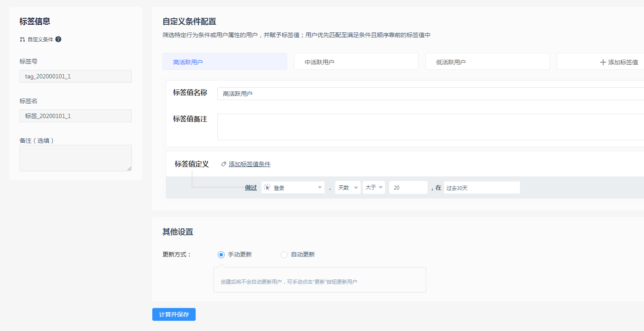The height and width of the screenshot is (331, 644).
Task: Click the help question mark icon beside 自定义条件
Action: (x=58, y=39)
